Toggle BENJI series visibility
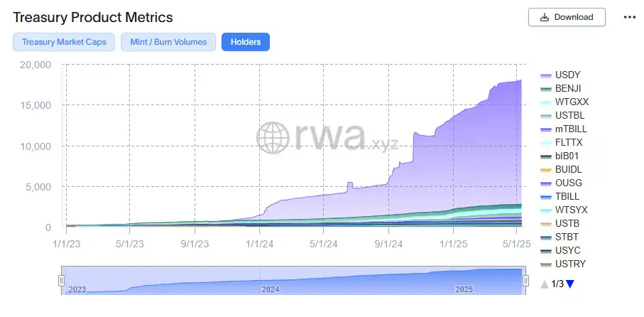Image resolution: width=644 pixels, height=317 pixels. coord(569,89)
